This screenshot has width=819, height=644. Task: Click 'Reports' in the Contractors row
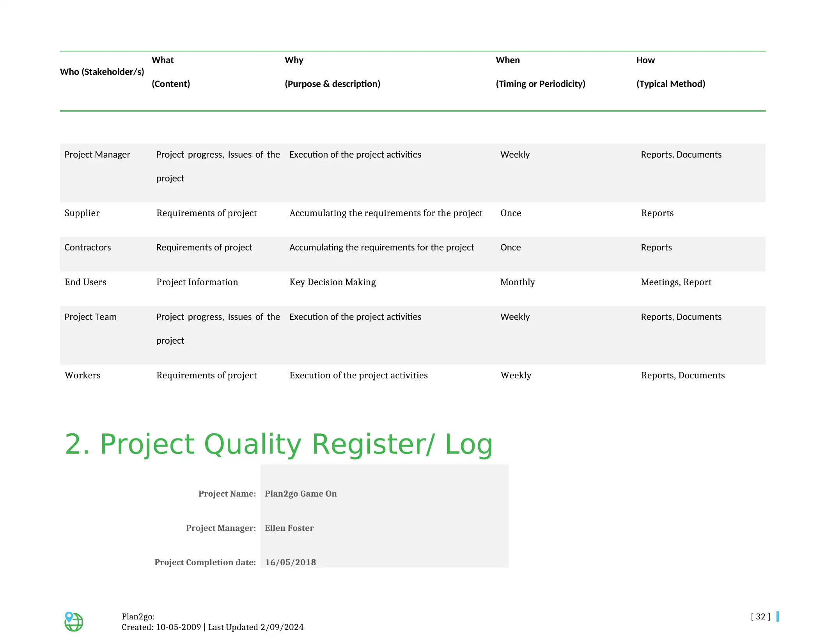(x=656, y=247)
